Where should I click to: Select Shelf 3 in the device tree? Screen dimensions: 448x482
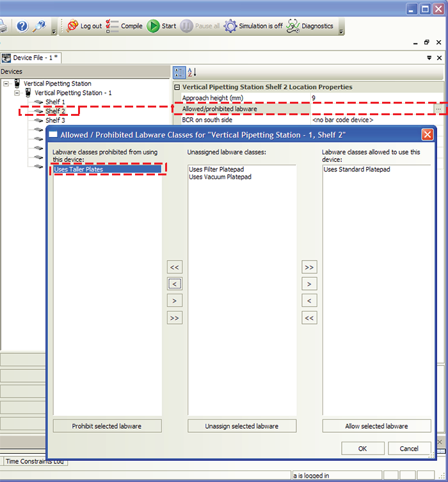[x=54, y=120]
